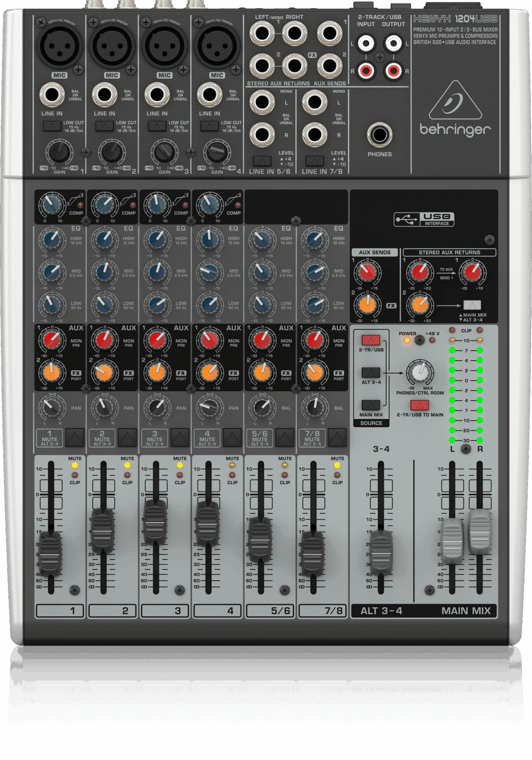Toggle LINE IN 5/6 LEVEL switch
This screenshot has height=760, width=532.
point(262,161)
